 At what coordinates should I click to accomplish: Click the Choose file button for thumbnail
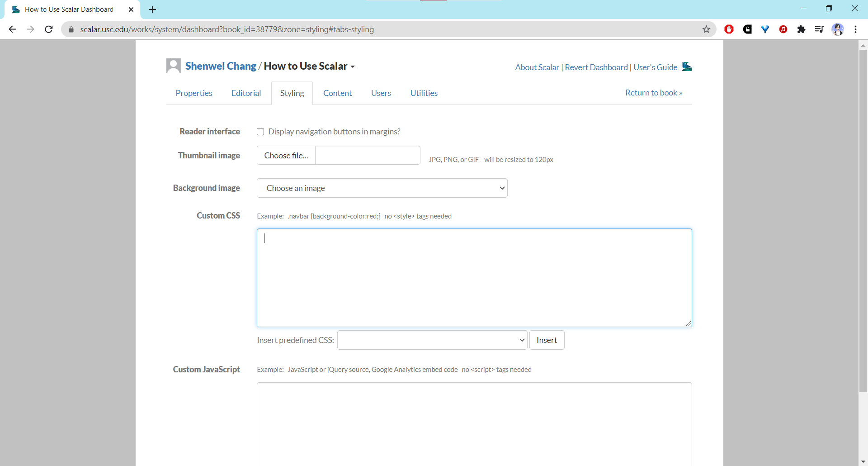286,156
